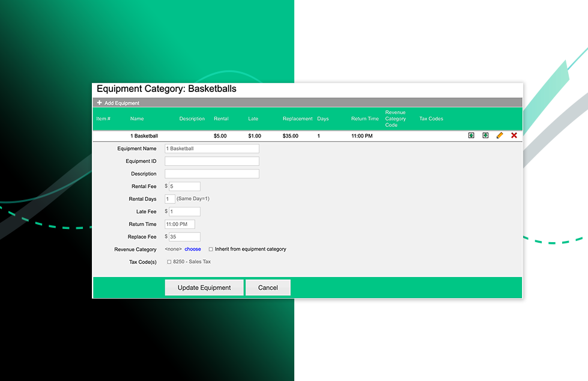The image size is (588, 381).
Task: Select the Description input field
Action: (x=212, y=174)
